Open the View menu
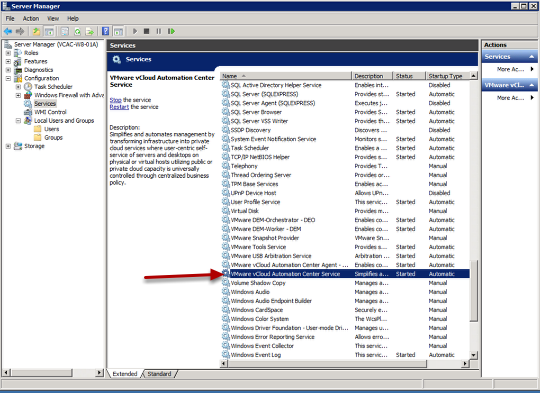Screen dimensions: 540x393 click(53, 18)
